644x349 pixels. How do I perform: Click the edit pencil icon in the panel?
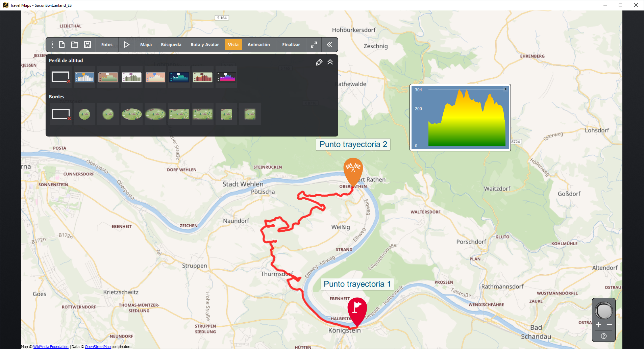point(319,62)
